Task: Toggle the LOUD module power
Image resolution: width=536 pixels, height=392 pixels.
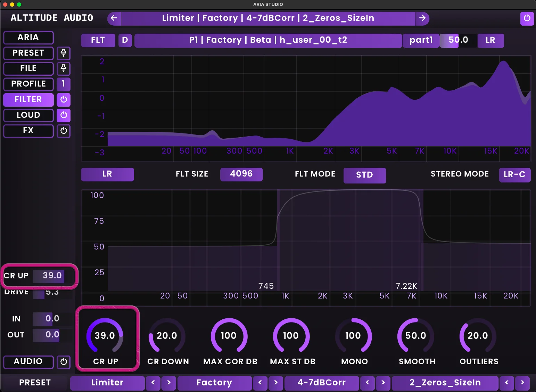Action: pyautogui.click(x=64, y=115)
